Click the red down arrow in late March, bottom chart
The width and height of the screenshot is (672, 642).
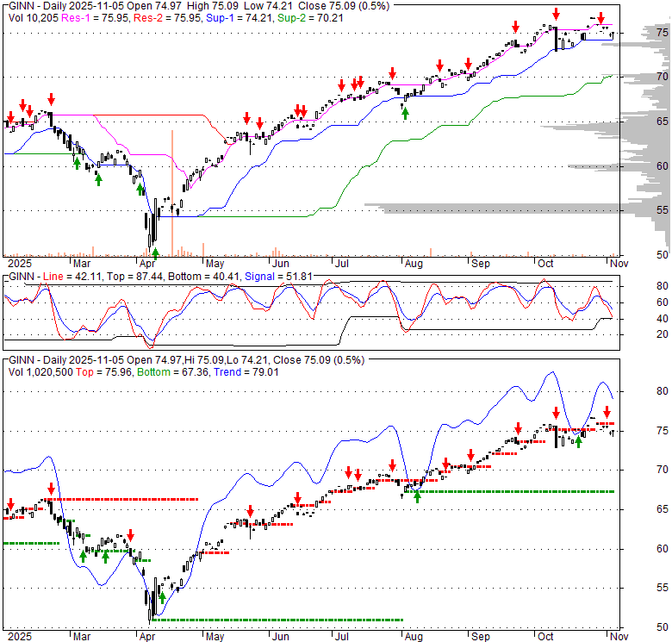click(x=130, y=534)
